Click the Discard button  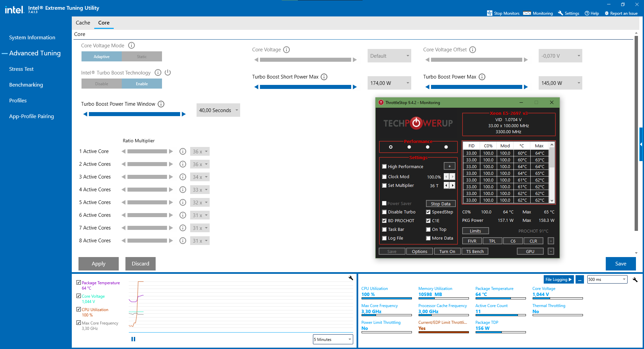click(141, 264)
